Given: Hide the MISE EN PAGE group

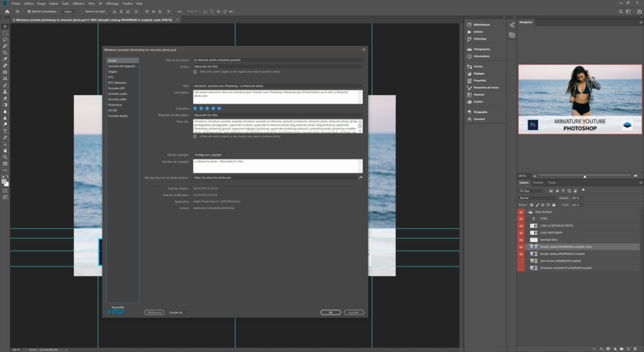Looking at the screenshot, I should [x=521, y=212].
